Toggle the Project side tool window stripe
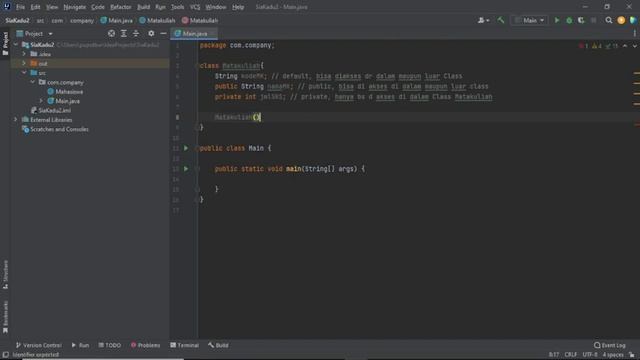Screen dimensions: 640x360 pyautogui.click(x=5, y=43)
